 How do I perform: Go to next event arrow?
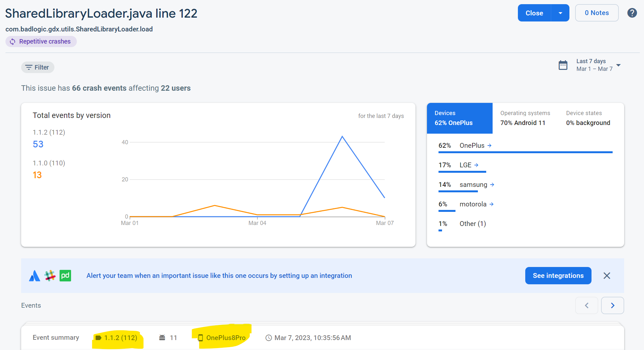[612, 305]
